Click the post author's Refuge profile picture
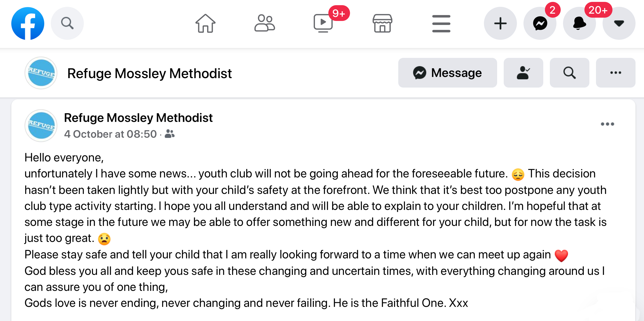The height and width of the screenshot is (321, 644). (41, 125)
